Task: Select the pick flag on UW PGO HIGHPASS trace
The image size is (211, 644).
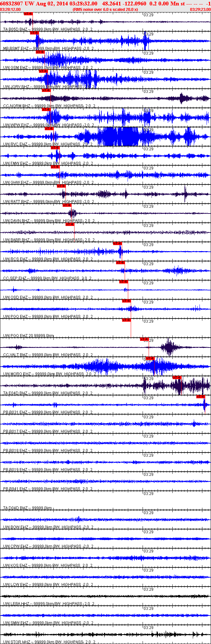Action: tap(127, 301)
